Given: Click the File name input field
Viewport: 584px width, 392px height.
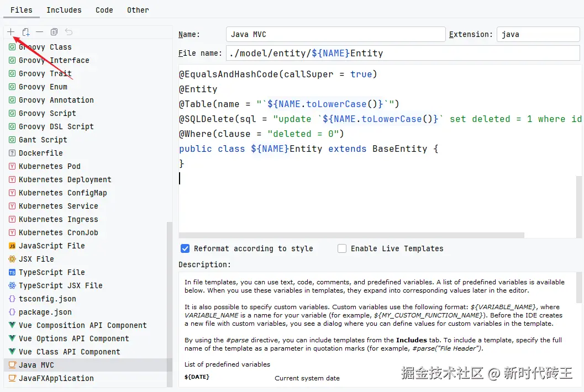Looking at the screenshot, I should point(403,53).
